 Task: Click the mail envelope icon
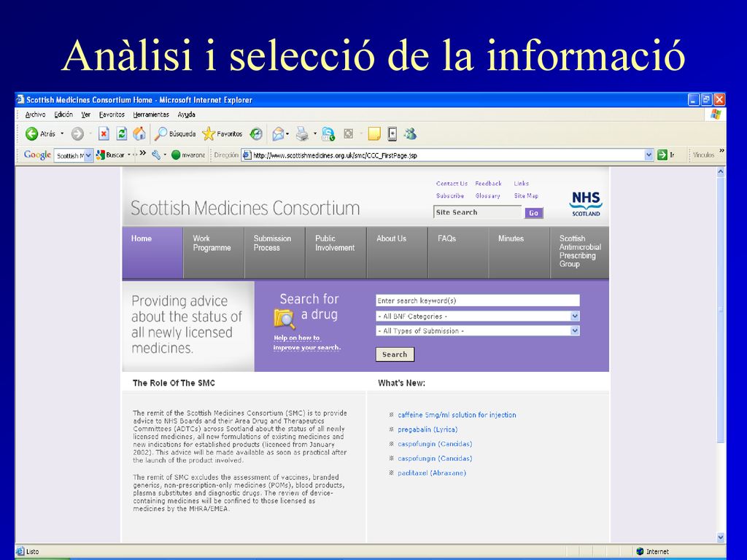[x=278, y=134]
